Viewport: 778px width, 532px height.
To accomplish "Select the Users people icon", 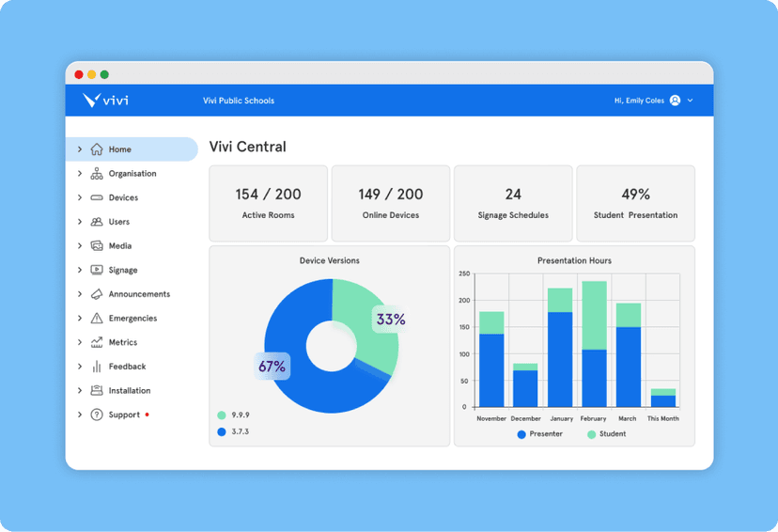I will (x=97, y=222).
